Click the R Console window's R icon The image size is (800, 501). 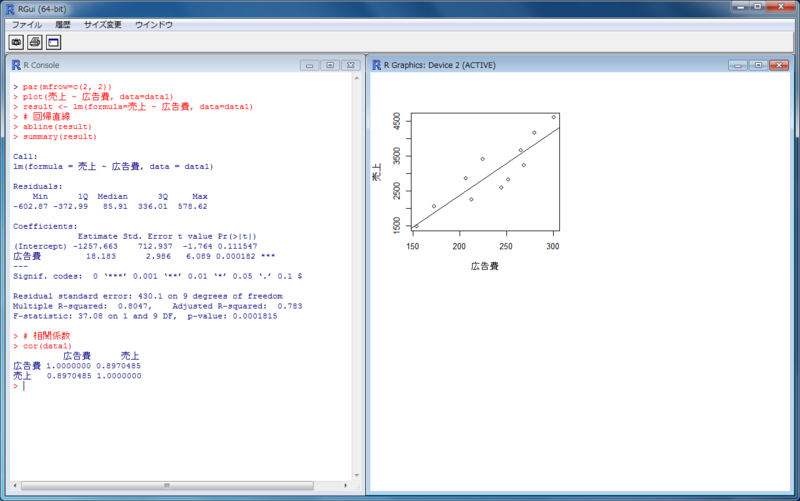16,65
